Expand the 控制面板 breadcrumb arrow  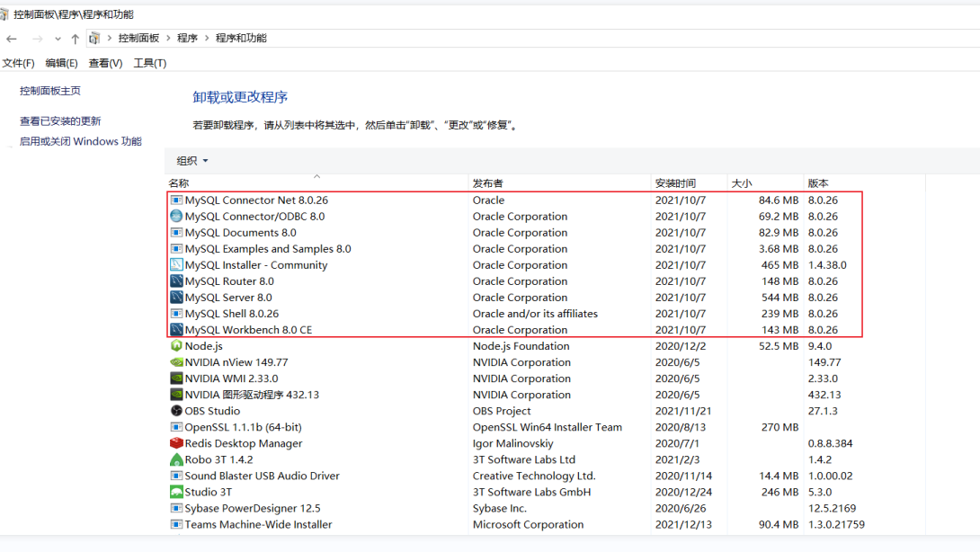tap(167, 38)
